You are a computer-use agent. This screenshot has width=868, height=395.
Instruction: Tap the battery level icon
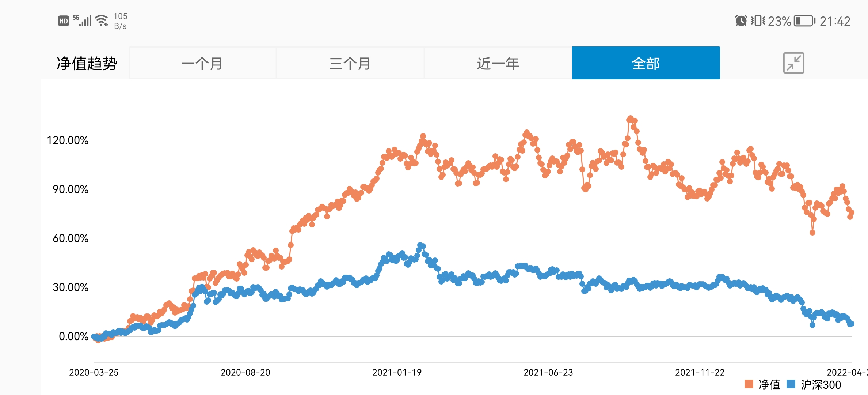click(x=804, y=21)
